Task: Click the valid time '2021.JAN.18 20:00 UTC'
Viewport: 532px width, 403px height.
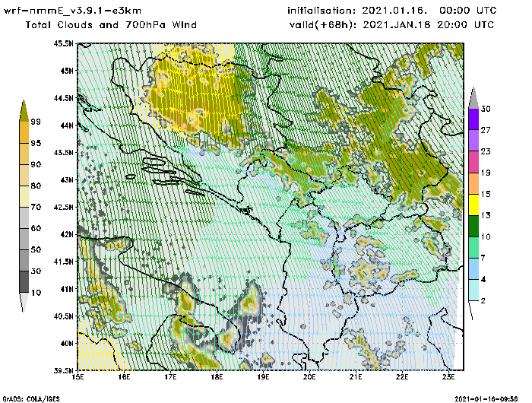Action: [428, 25]
